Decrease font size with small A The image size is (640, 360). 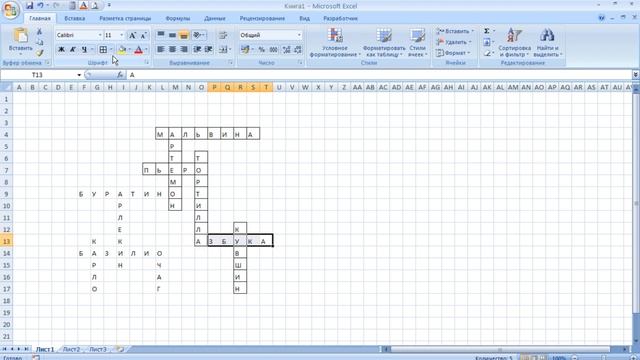(x=143, y=36)
